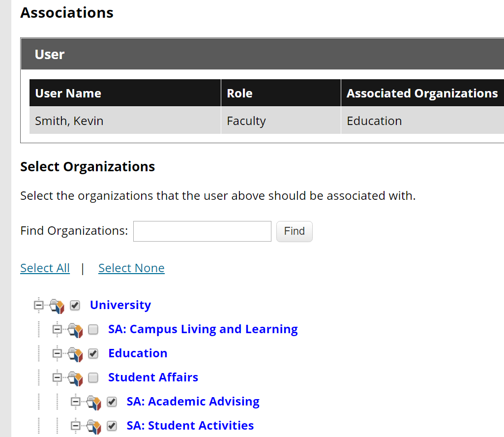
Task: Click the Role column header
Action: 281,93
